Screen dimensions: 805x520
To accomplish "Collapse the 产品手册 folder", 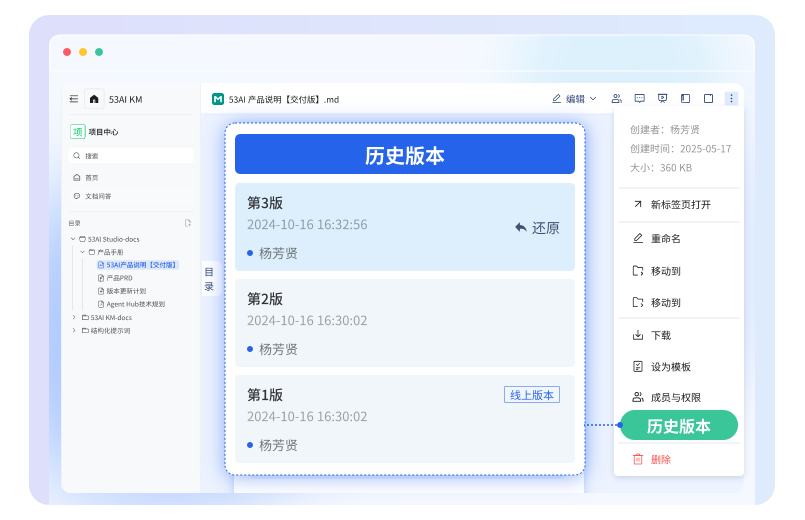I will [x=83, y=252].
